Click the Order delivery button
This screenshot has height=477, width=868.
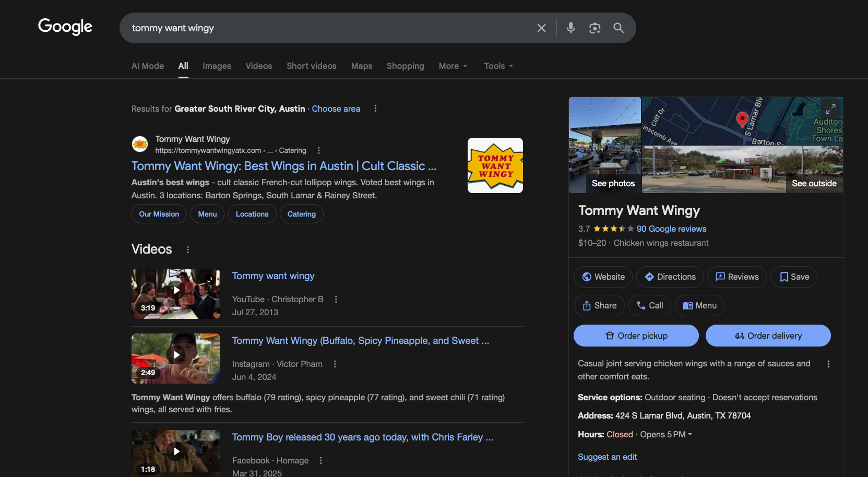click(x=768, y=336)
